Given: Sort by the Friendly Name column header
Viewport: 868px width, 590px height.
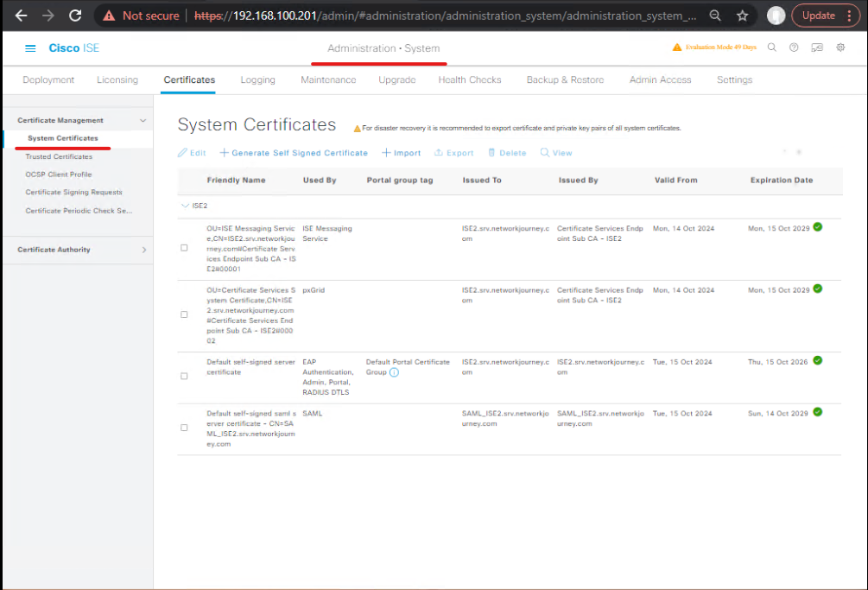Looking at the screenshot, I should 237,181.
